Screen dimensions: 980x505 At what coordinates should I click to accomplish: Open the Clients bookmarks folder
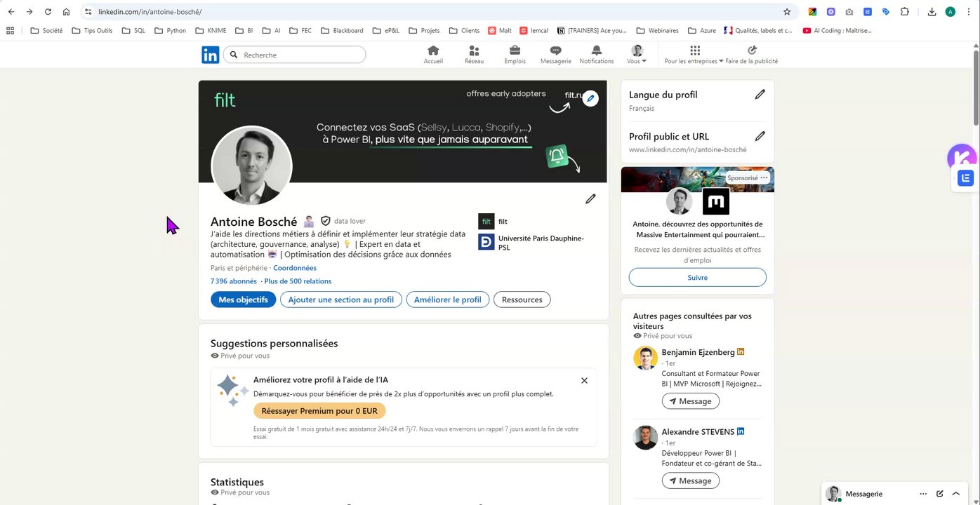[464, 31]
